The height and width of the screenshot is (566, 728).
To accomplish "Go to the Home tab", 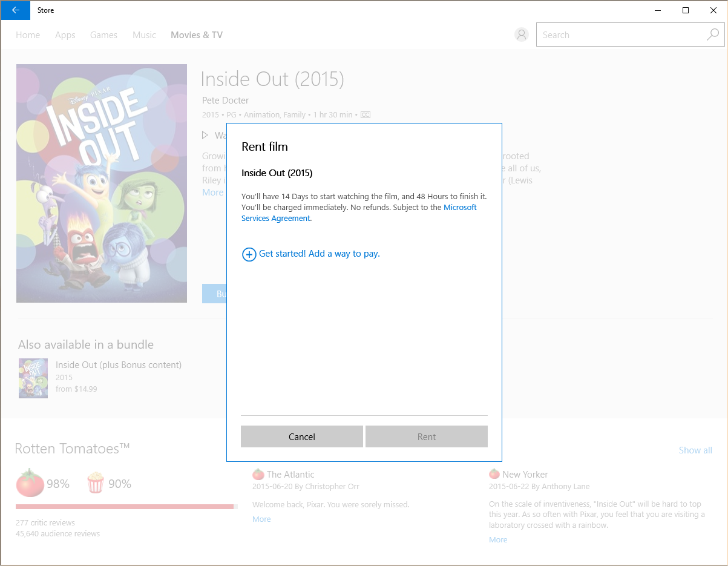I will (x=28, y=35).
